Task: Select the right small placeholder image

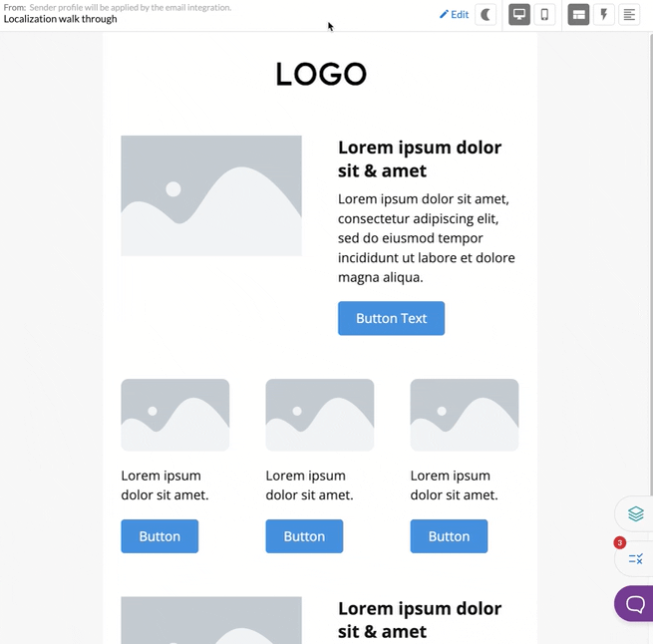Action: pyautogui.click(x=465, y=415)
